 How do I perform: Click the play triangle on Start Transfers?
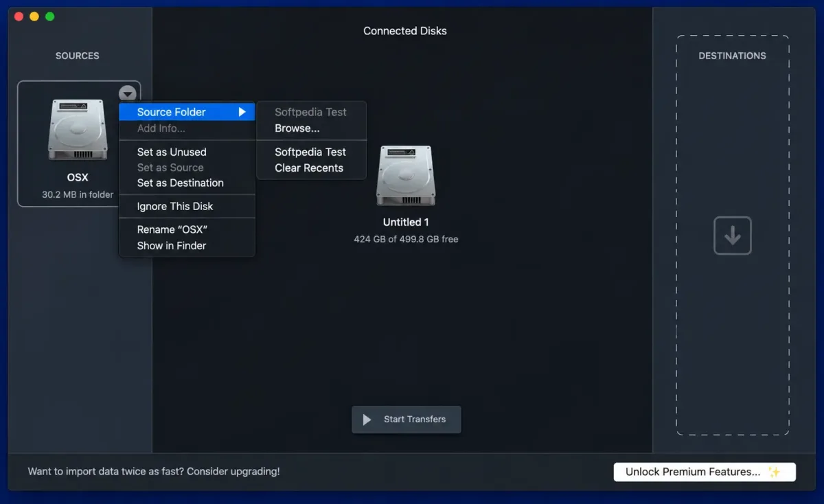[367, 420]
